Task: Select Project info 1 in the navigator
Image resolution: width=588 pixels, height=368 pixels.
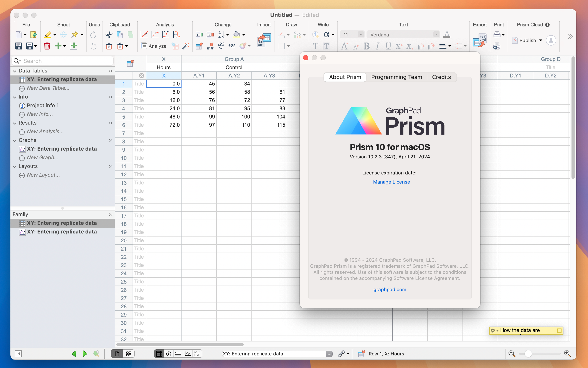Action: coord(43,105)
